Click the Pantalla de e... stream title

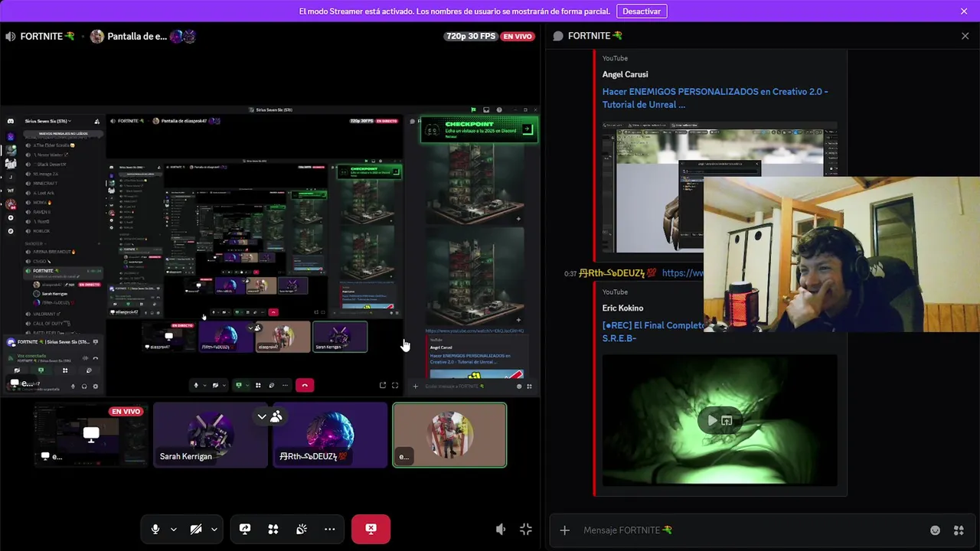point(137,36)
